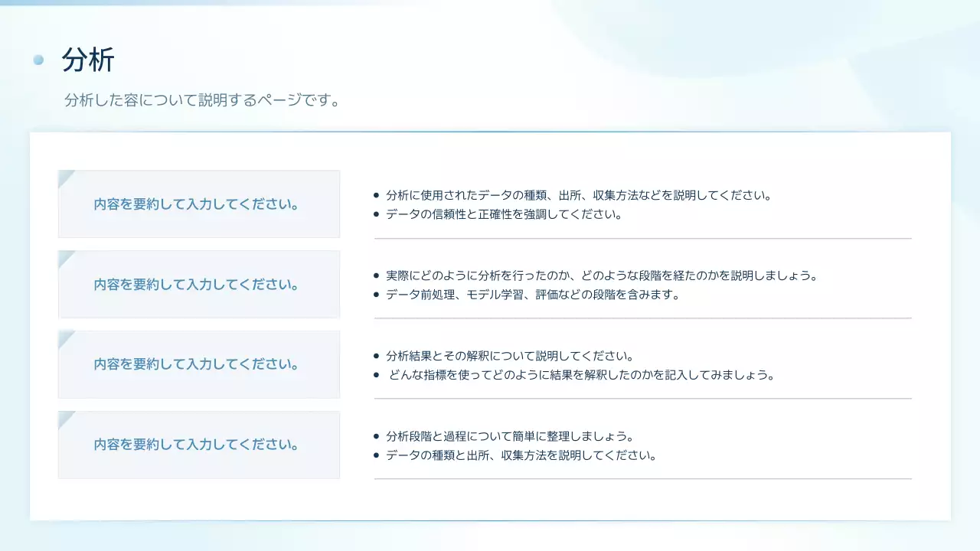Click the blue dot icon beside the 分析 title
980x551 pixels.
click(x=38, y=60)
